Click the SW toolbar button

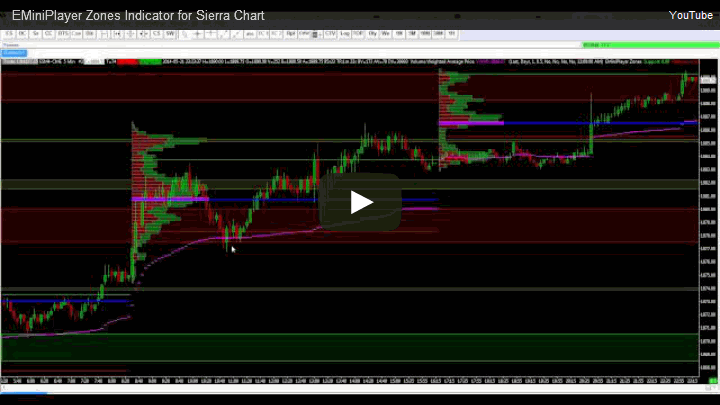[170, 34]
